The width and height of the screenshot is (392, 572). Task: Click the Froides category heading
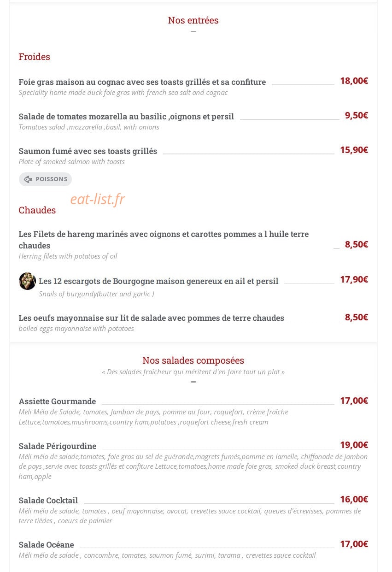tap(34, 57)
